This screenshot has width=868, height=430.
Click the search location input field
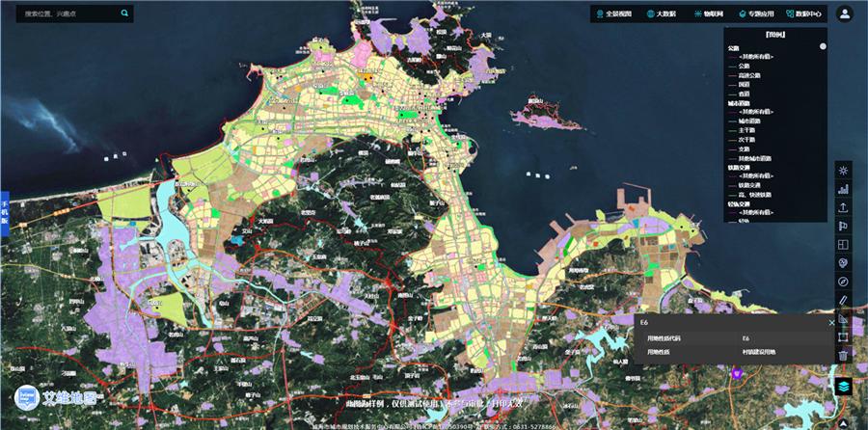click(68, 14)
